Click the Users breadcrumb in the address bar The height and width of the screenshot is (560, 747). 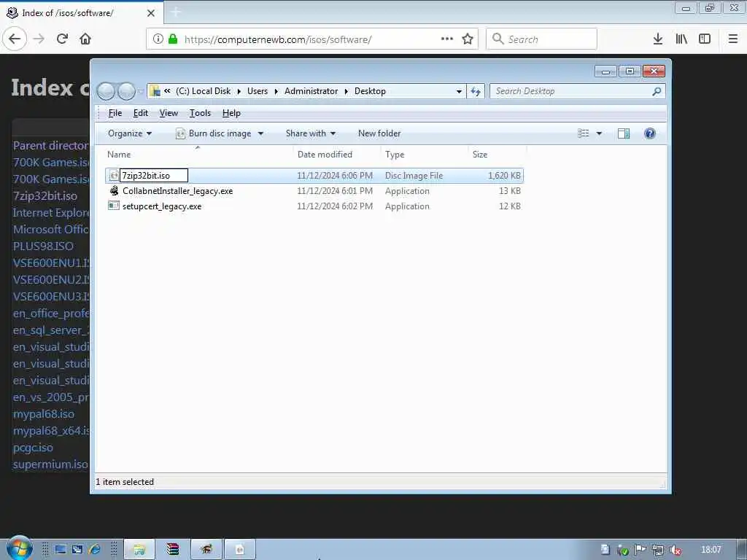click(x=258, y=91)
